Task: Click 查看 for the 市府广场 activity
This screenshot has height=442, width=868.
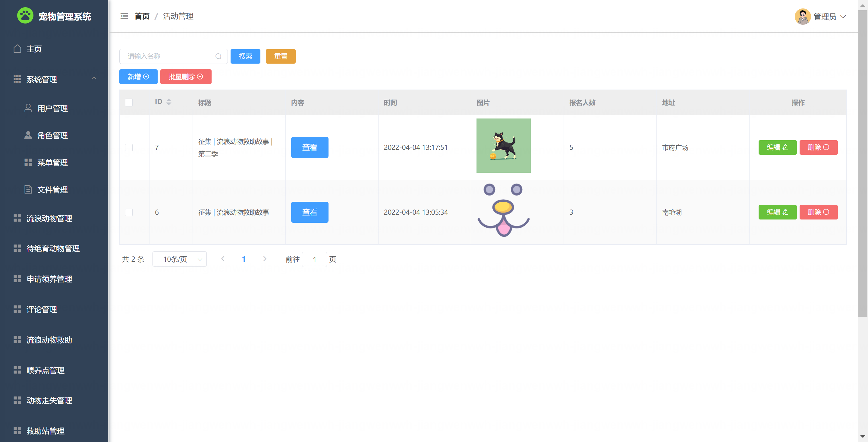Action: [x=309, y=147]
